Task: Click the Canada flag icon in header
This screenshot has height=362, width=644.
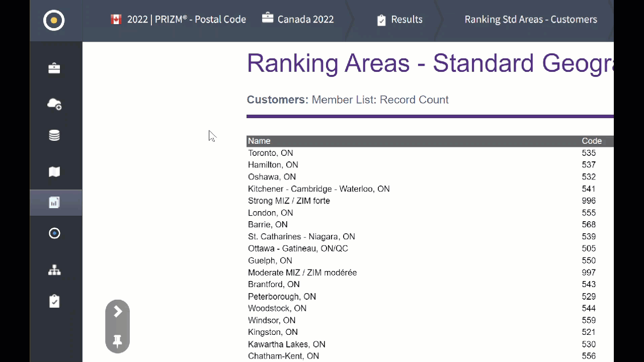Action: pyautogui.click(x=116, y=20)
